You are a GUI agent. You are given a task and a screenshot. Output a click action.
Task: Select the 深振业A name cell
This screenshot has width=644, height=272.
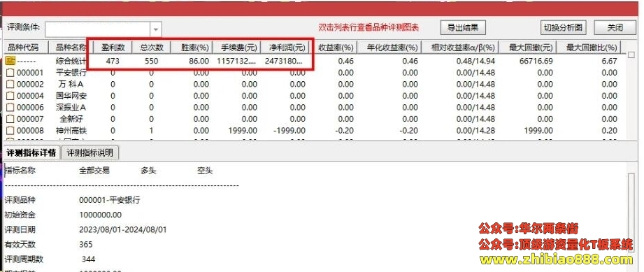pyautogui.click(x=71, y=108)
